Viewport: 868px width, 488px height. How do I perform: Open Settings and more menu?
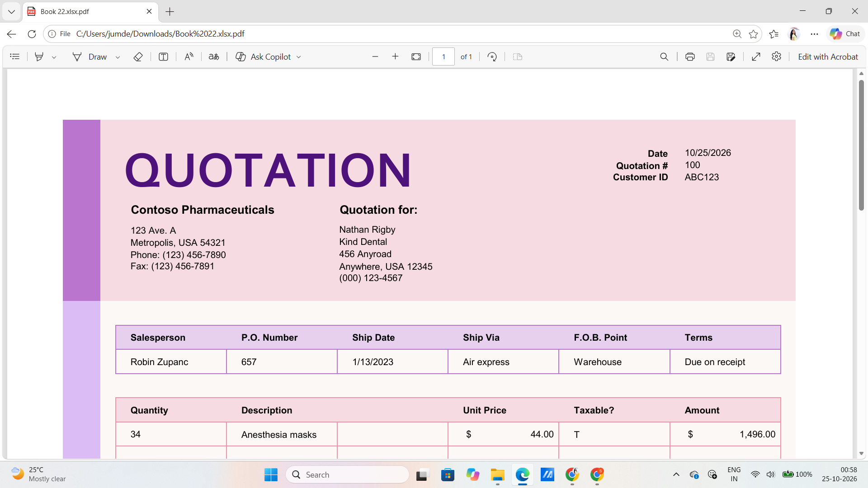tap(814, 34)
